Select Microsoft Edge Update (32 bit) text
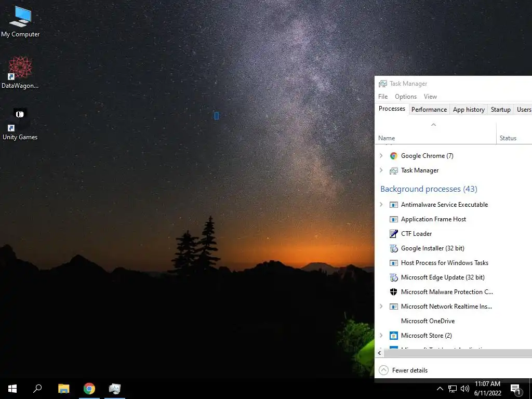 pos(443,277)
